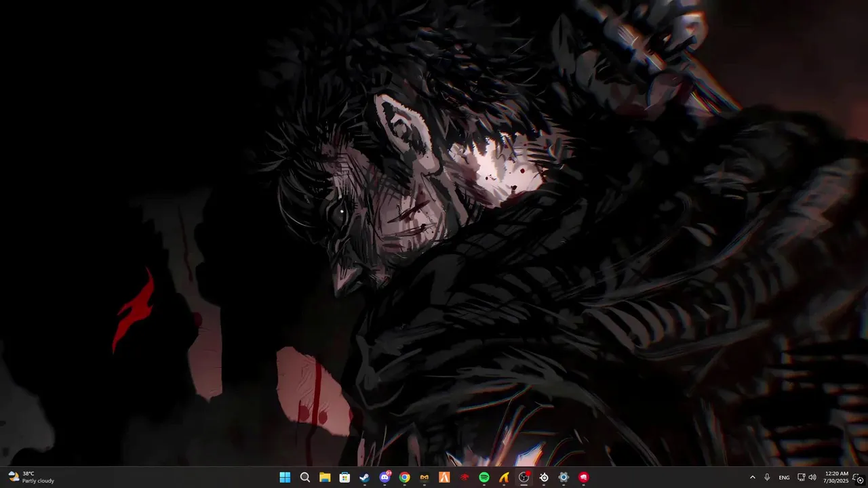This screenshot has height=488, width=868.
Task: Open SteelSeries GG from the taskbar
Action: [x=544, y=477]
